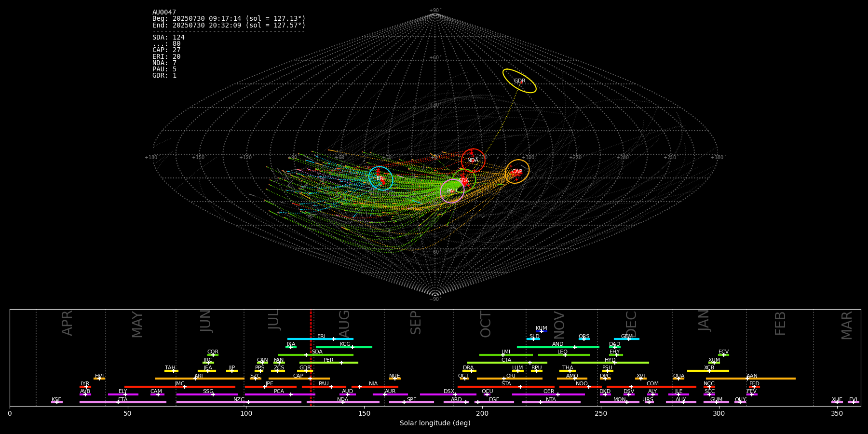Click the pink PAU radiant circle on map

452,191
